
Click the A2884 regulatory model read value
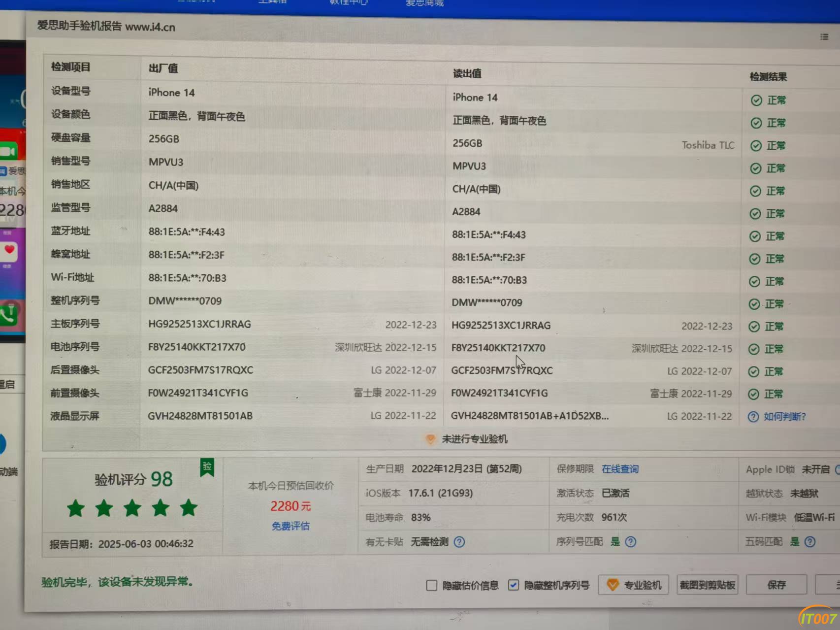[466, 212]
